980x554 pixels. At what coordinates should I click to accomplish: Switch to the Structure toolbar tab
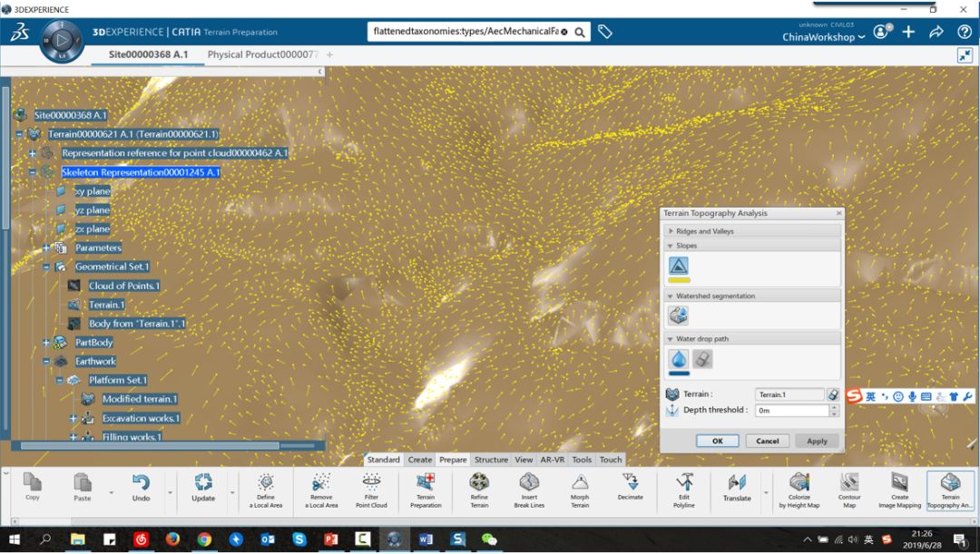coord(491,460)
